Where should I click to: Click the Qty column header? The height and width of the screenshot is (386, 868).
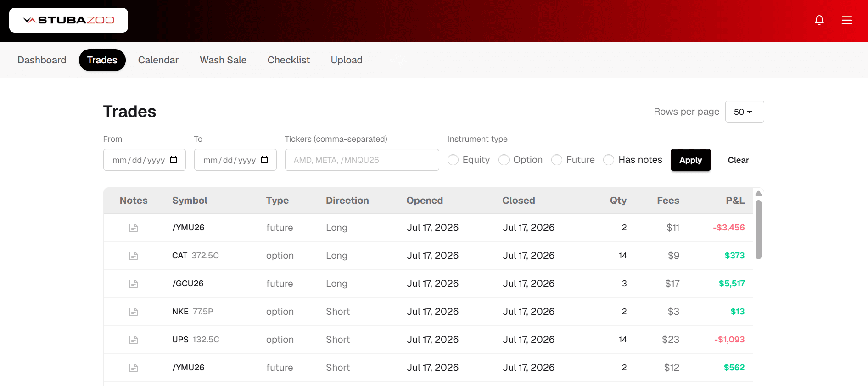click(x=618, y=201)
